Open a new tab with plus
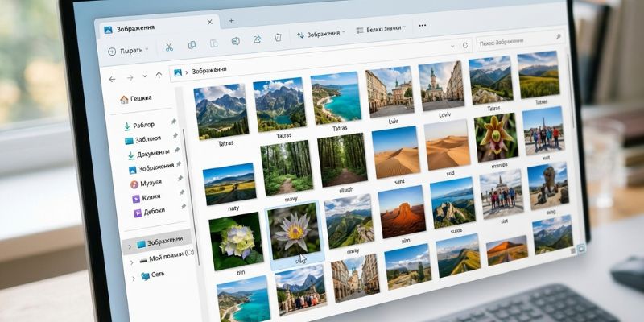 pos(231,21)
